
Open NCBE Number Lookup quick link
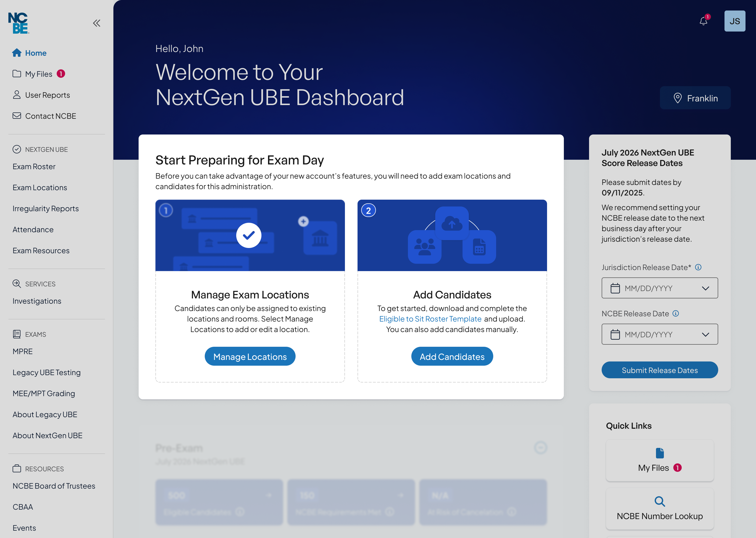coord(660,509)
